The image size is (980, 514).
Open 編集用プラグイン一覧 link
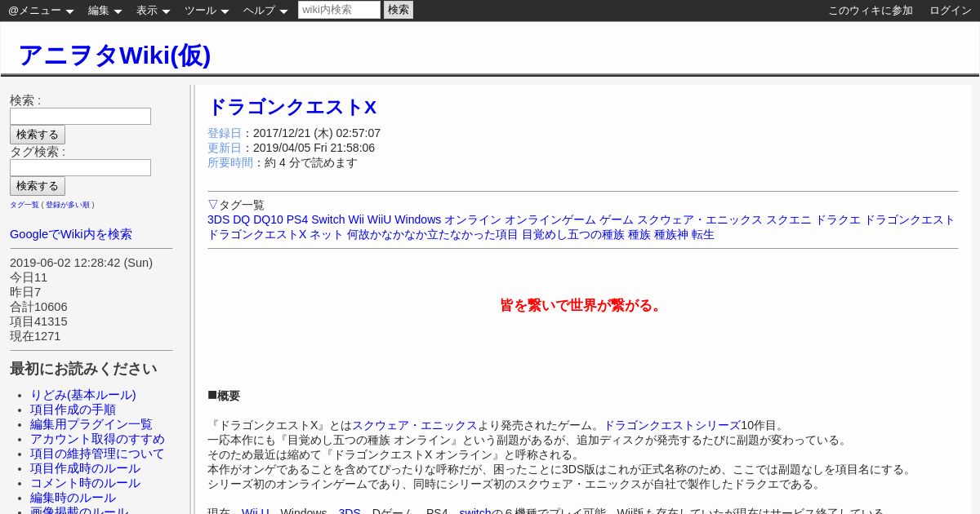point(91,424)
